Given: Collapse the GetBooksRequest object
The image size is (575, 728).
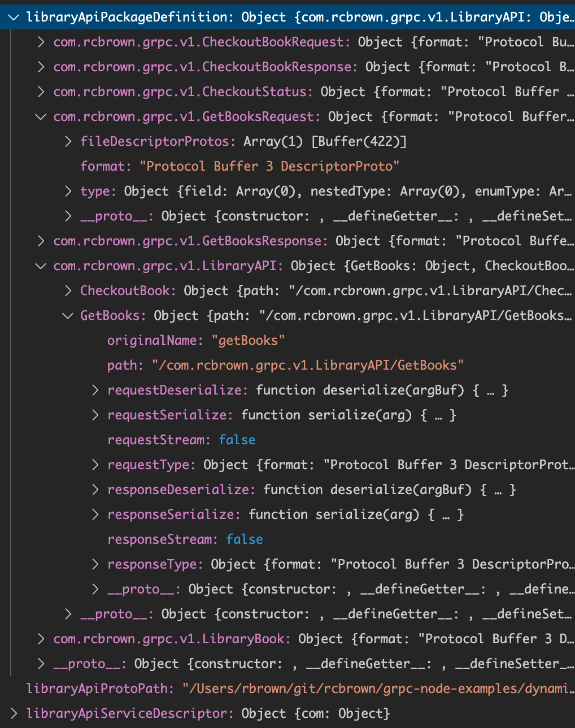Looking at the screenshot, I should pyautogui.click(x=41, y=116).
